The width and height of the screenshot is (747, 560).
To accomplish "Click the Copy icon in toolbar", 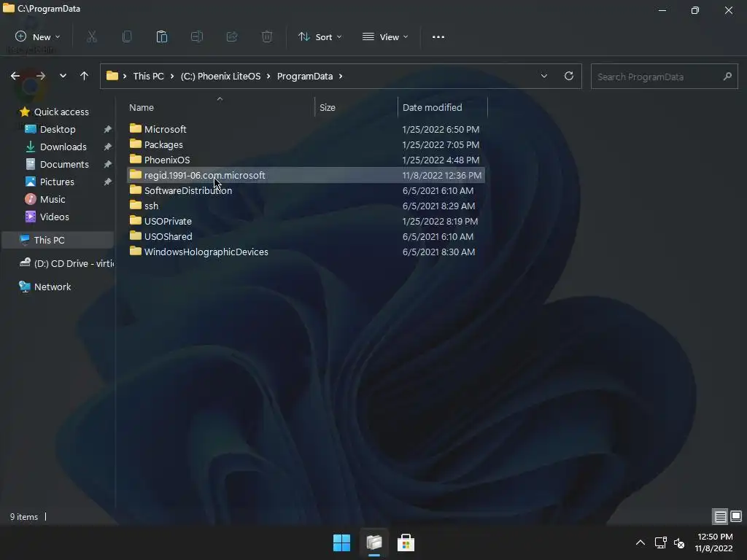I will pyautogui.click(x=127, y=36).
